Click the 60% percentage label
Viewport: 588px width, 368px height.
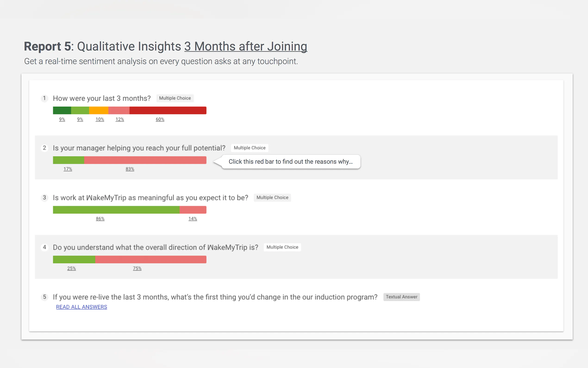[160, 119]
